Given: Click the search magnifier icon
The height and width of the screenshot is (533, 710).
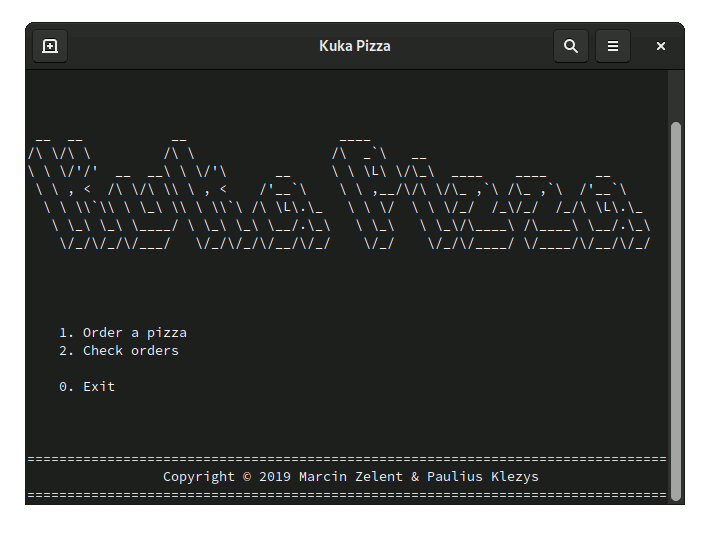Looking at the screenshot, I should point(571,46).
